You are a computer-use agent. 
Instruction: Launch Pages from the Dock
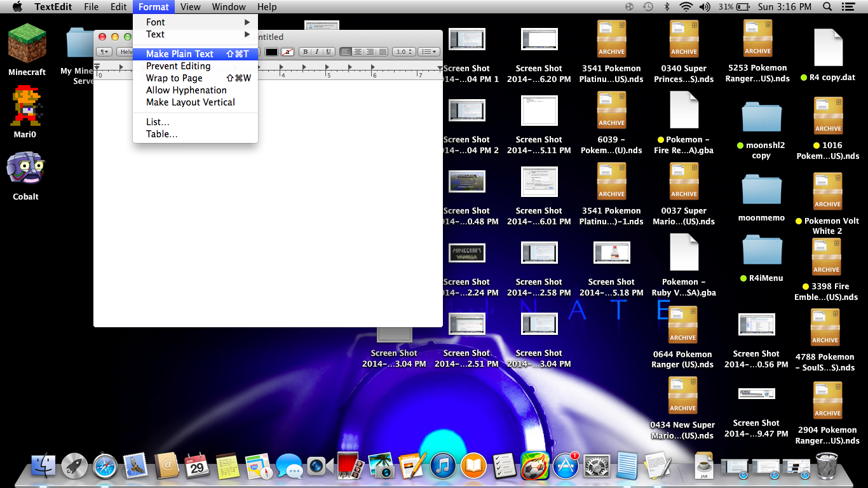pyautogui.click(x=412, y=466)
